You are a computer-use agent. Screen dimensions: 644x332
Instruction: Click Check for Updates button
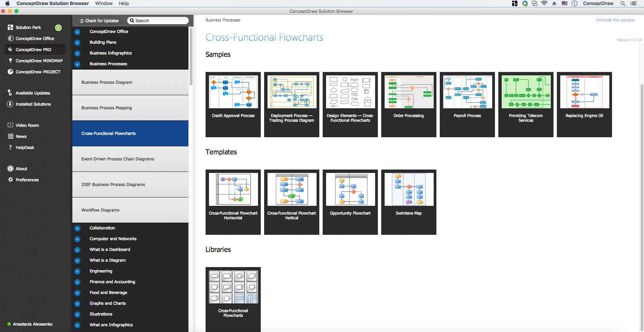tap(99, 21)
